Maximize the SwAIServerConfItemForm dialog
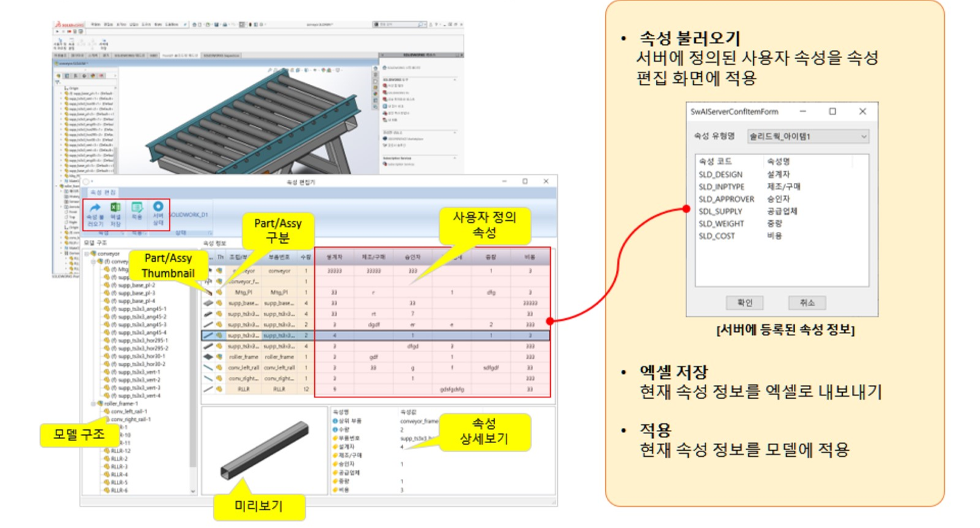The width and height of the screenshot is (980, 528). pyautogui.click(x=832, y=112)
